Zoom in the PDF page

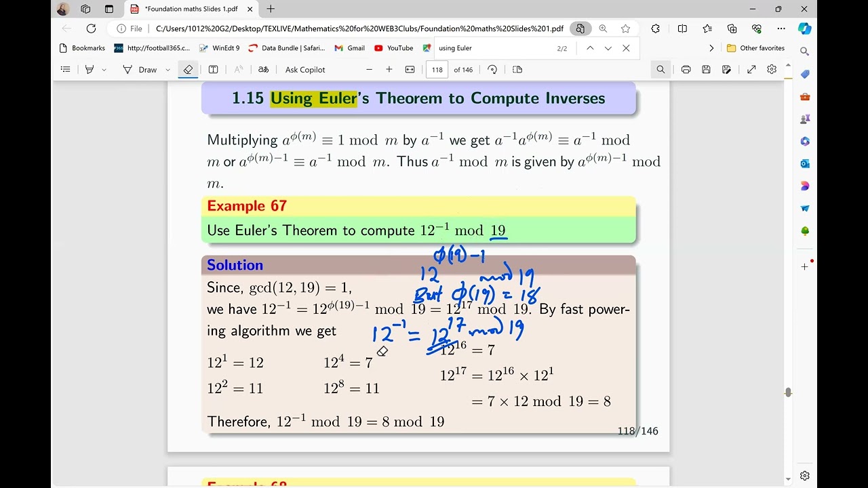(389, 69)
